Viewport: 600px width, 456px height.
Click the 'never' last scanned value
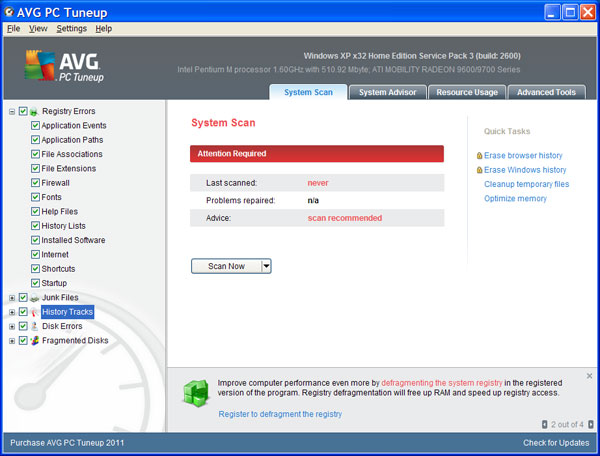pyautogui.click(x=318, y=183)
